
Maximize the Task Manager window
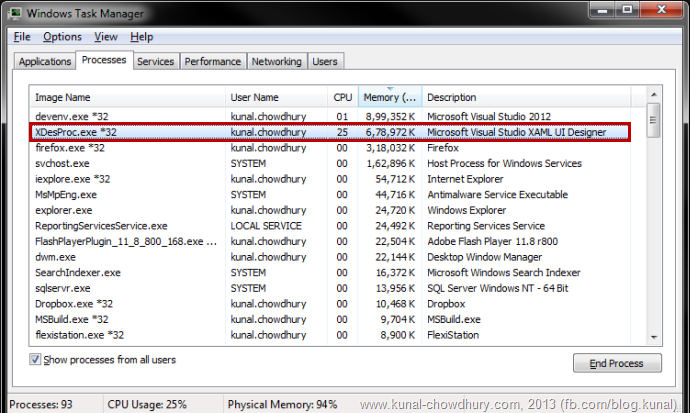[627, 9]
